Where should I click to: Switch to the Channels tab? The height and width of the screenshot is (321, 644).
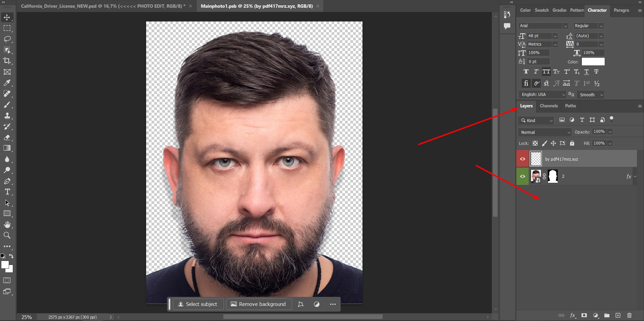point(549,106)
